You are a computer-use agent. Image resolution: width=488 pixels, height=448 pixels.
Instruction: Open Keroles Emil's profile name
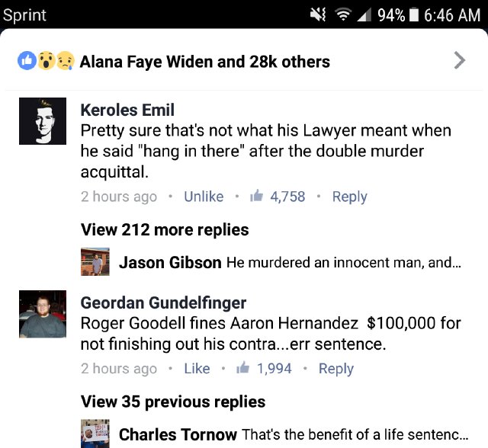(127, 110)
